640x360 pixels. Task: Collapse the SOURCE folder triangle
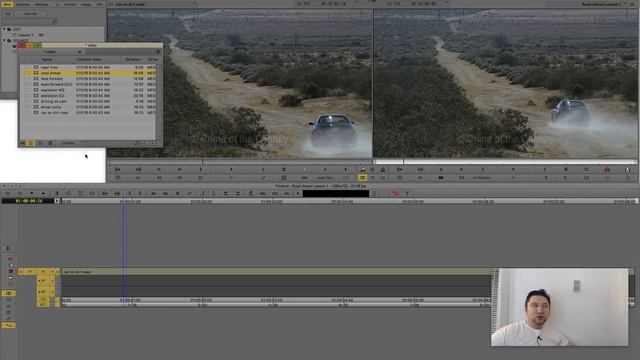coord(4,40)
